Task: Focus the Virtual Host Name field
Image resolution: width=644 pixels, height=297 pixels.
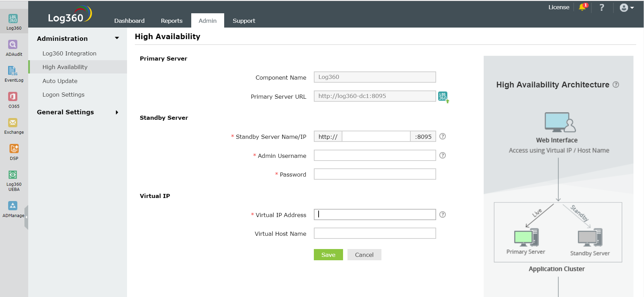Action: point(375,233)
